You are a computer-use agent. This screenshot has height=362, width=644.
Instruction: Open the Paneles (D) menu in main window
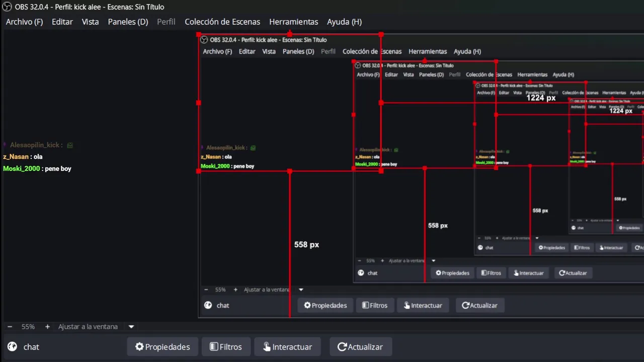[128, 22]
